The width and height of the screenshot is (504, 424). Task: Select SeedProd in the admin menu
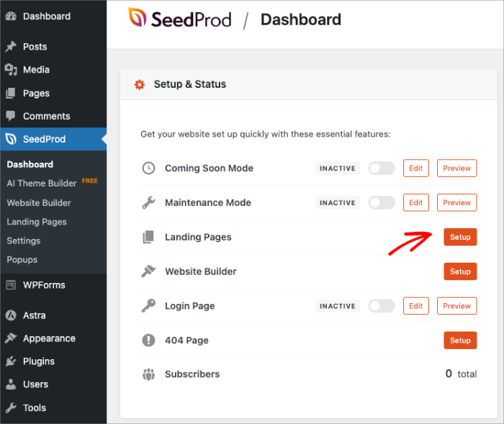point(53,139)
